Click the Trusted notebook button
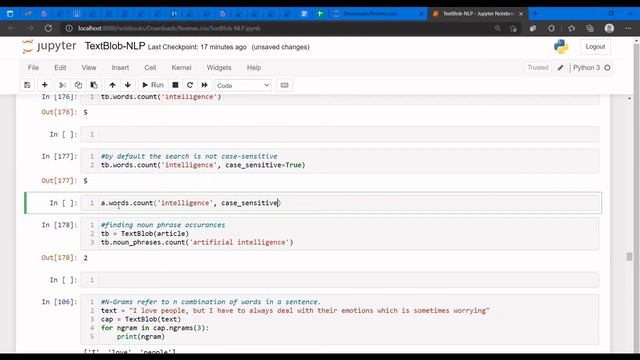The image size is (640, 360). 538,68
